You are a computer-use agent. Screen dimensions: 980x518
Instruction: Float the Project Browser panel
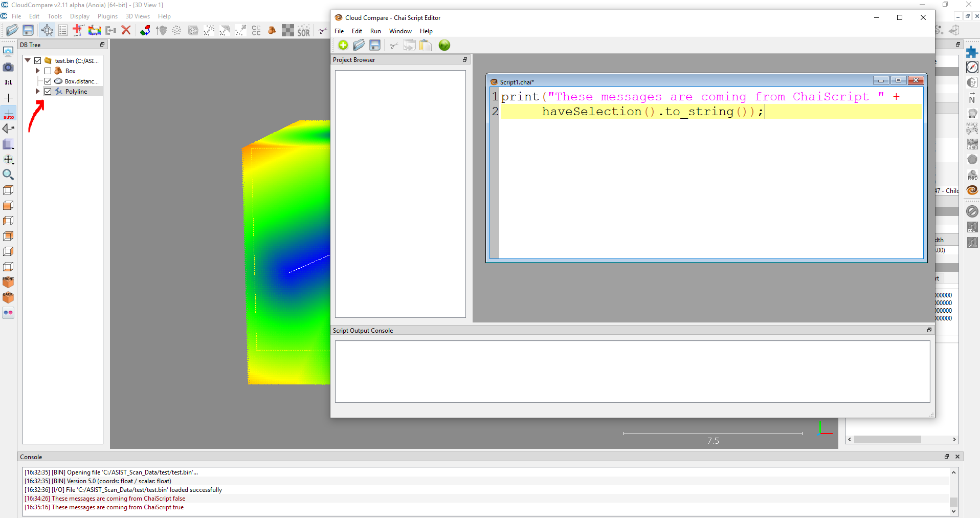click(x=465, y=60)
